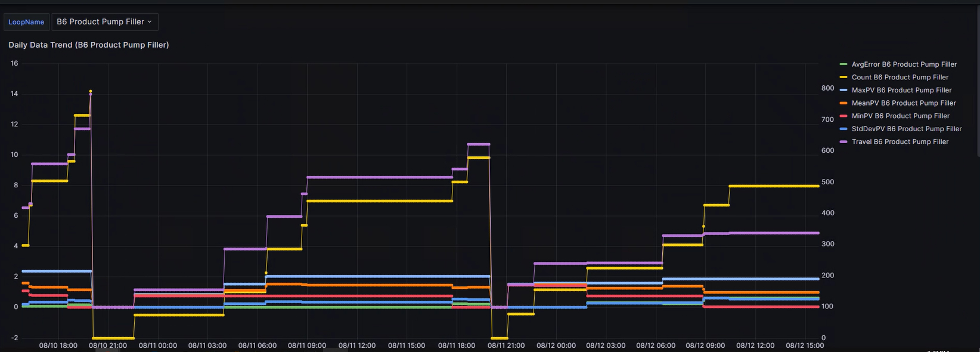The image size is (980, 352).
Task: Isolate the MaxPV series via legend label
Action: click(901, 90)
